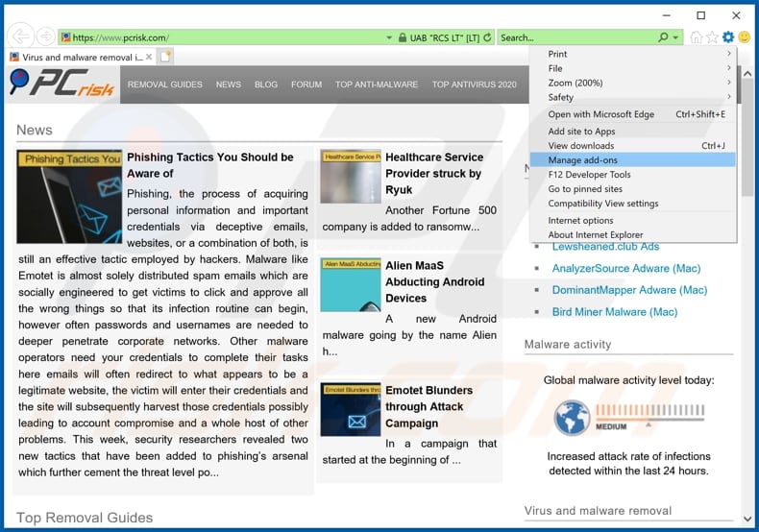Image resolution: width=759 pixels, height=532 pixels.
Task: Click the Refresh icon in address bar
Action: [487, 37]
